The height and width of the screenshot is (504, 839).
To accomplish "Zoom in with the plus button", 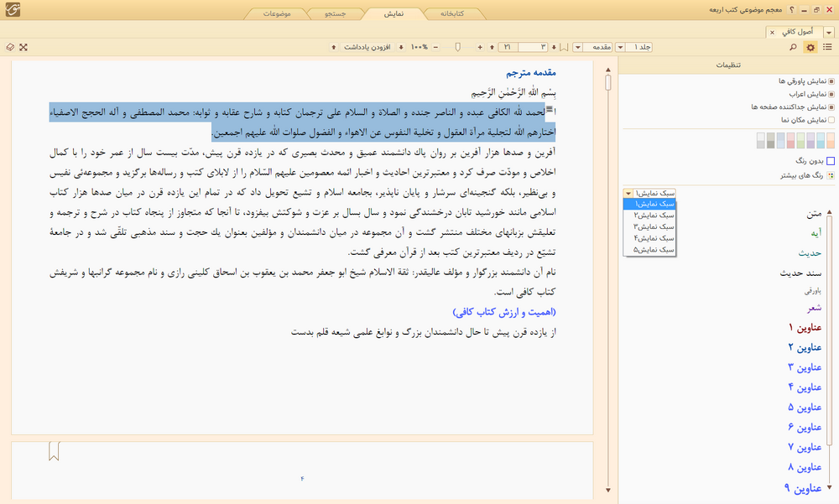I will coord(480,47).
